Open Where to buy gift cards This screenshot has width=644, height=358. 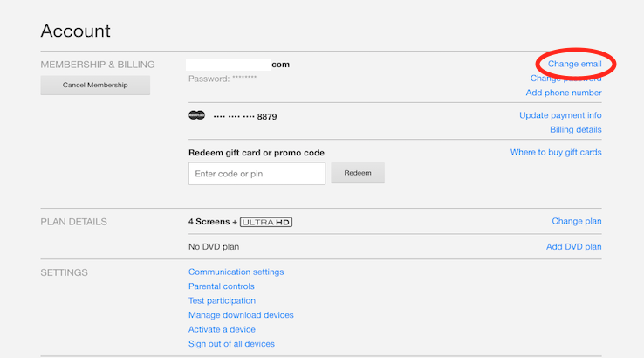click(556, 152)
